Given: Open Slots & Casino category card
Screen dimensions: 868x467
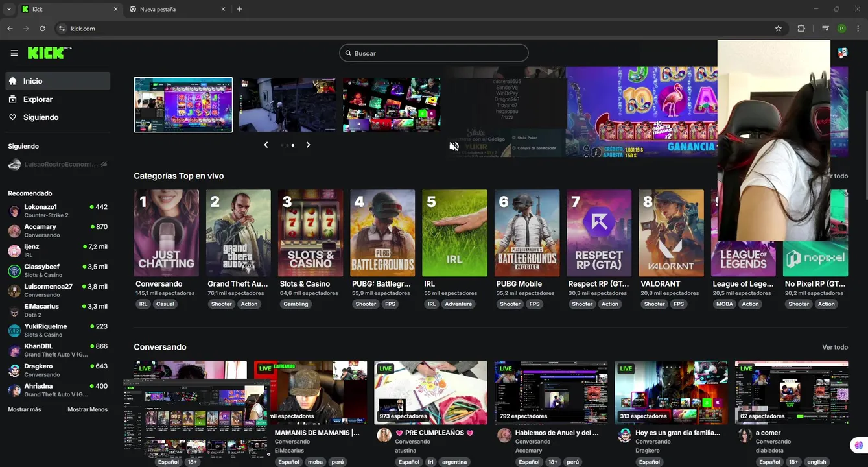Looking at the screenshot, I should (311, 233).
